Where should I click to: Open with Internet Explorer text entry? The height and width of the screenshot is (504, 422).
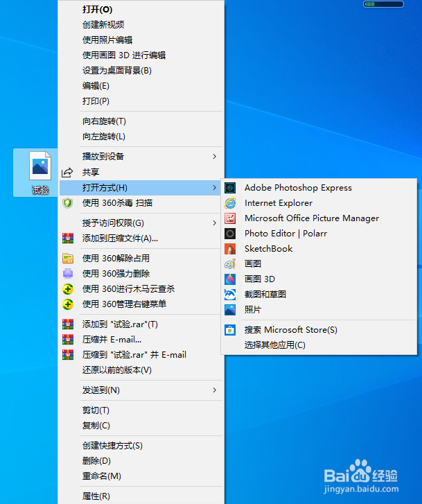pyautogui.click(x=279, y=203)
